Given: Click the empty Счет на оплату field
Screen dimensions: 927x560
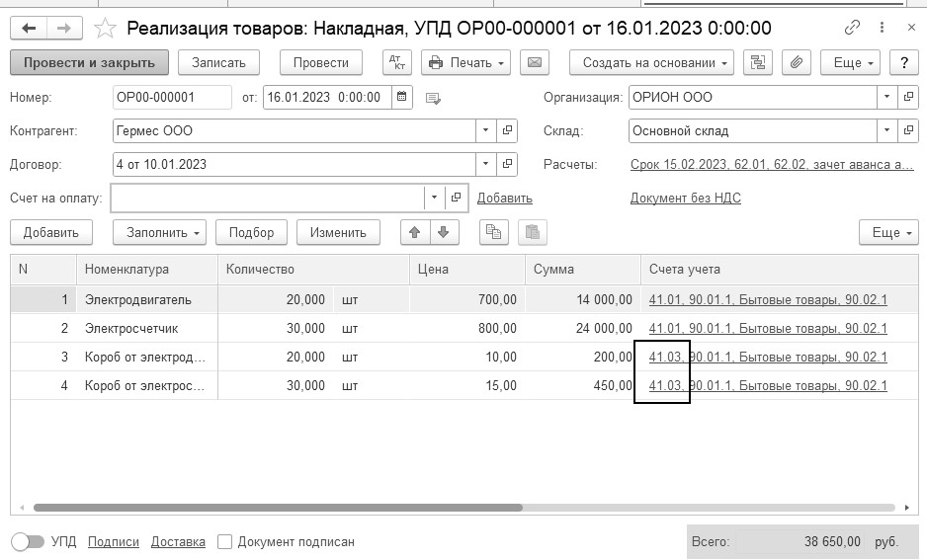Looking at the screenshot, I should pyautogui.click(x=267, y=198).
